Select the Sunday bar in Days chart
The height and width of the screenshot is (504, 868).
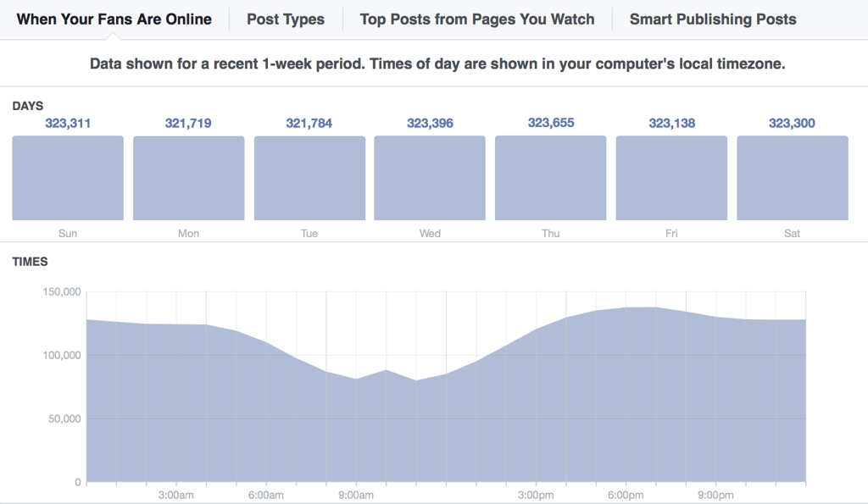[x=68, y=178]
